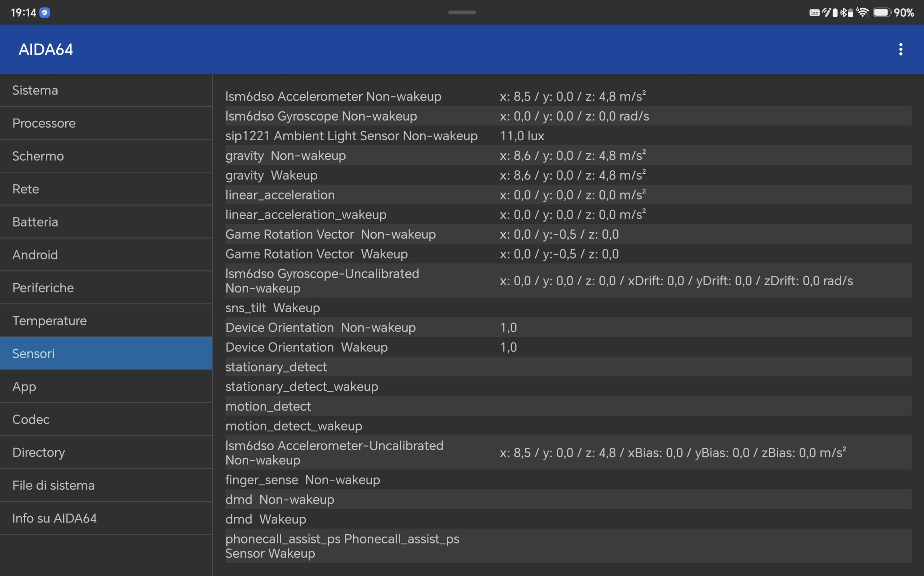Tap the drag handle at the top center

[462, 12]
